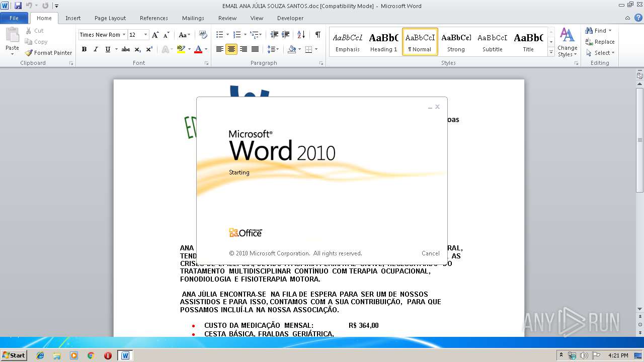Open the Paragraph dialog launcher
This screenshot has height=362, width=644.
(321, 63)
